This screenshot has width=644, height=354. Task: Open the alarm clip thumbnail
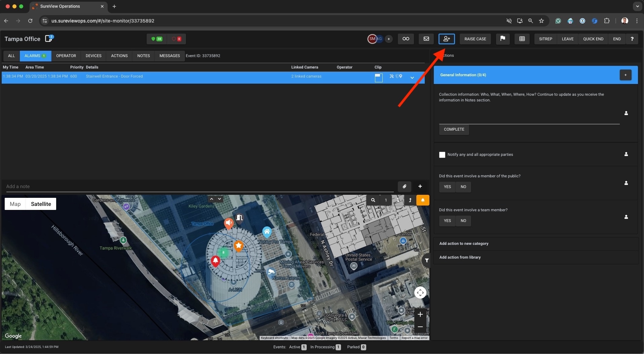coord(379,78)
